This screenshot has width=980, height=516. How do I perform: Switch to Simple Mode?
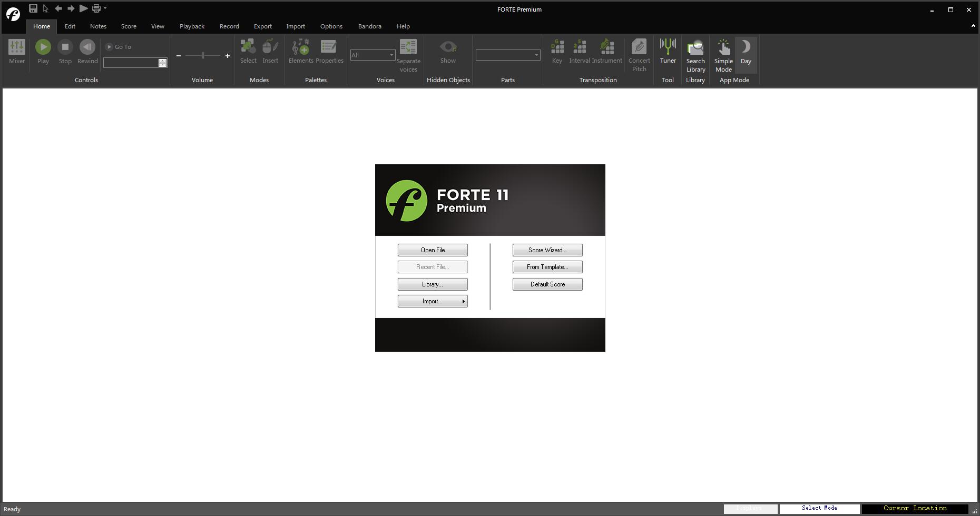pyautogui.click(x=723, y=55)
